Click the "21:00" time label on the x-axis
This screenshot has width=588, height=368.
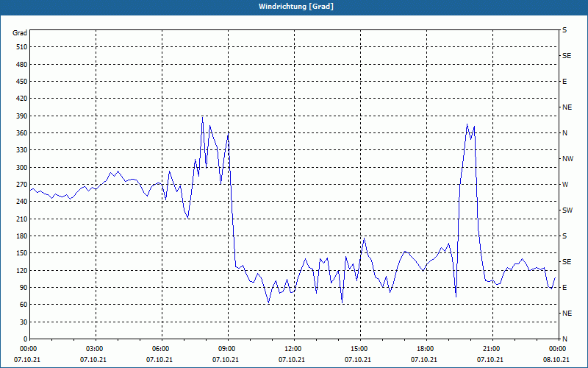coord(490,349)
